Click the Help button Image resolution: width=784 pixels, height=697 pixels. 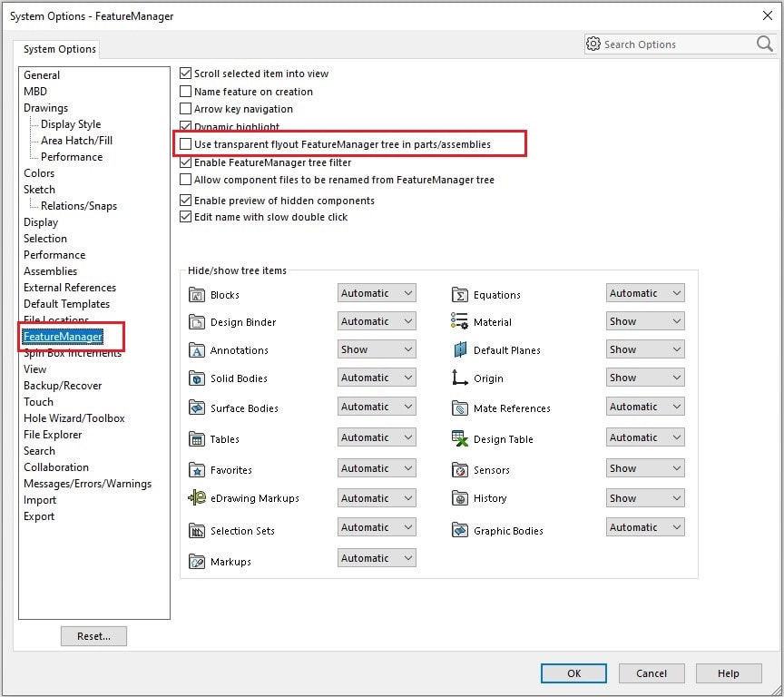(729, 673)
